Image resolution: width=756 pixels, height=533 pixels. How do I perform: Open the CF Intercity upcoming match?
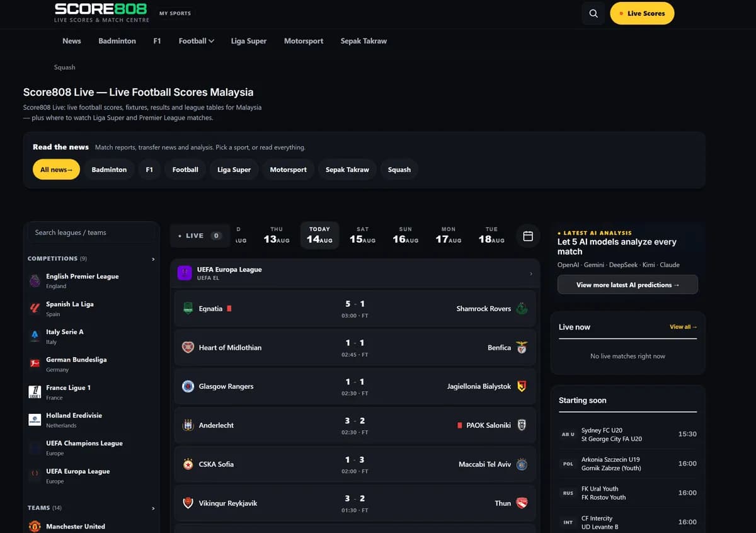tap(627, 522)
